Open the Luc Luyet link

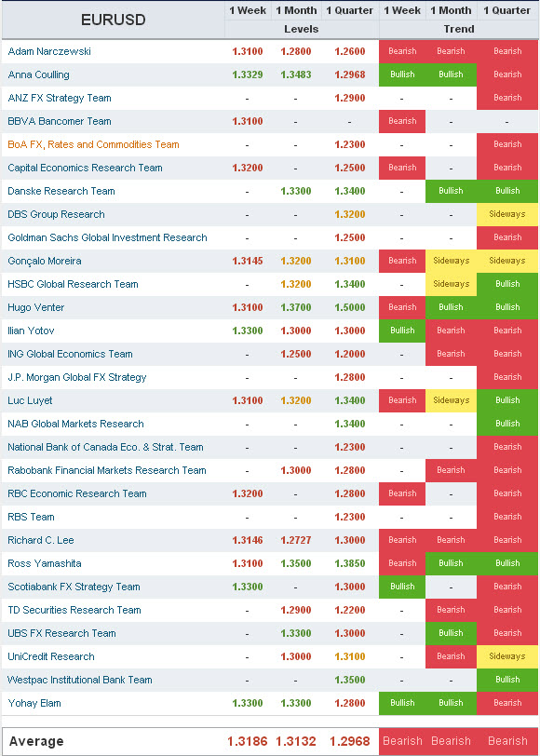[30, 400]
